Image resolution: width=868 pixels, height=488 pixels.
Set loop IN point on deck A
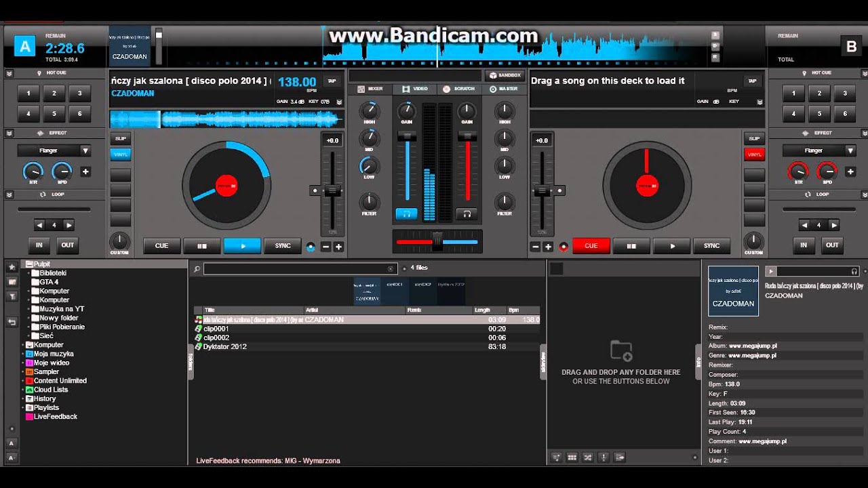pyautogui.click(x=39, y=245)
